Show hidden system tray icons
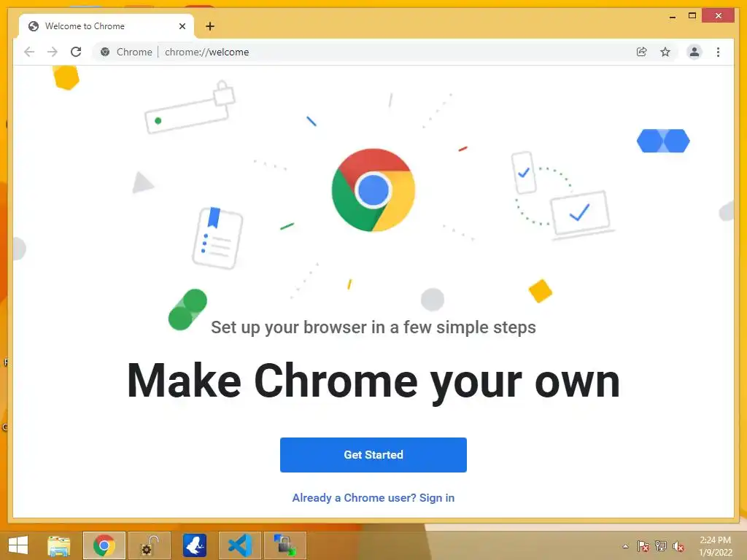This screenshot has width=747, height=560. tap(625, 546)
